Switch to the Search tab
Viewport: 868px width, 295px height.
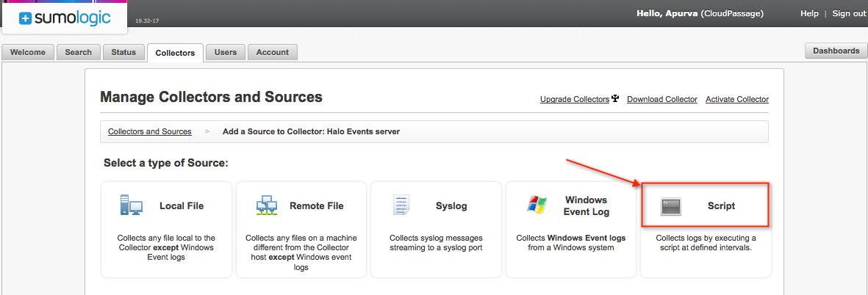78,52
